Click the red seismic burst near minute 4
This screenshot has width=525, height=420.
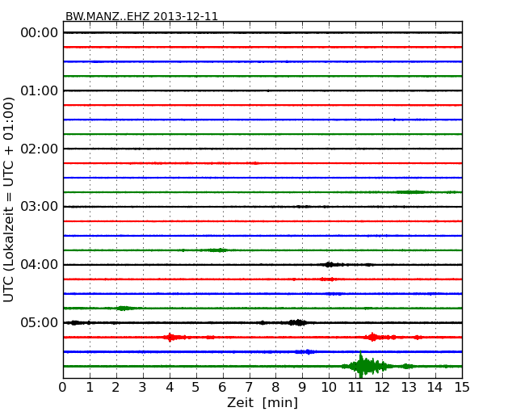pos(170,337)
